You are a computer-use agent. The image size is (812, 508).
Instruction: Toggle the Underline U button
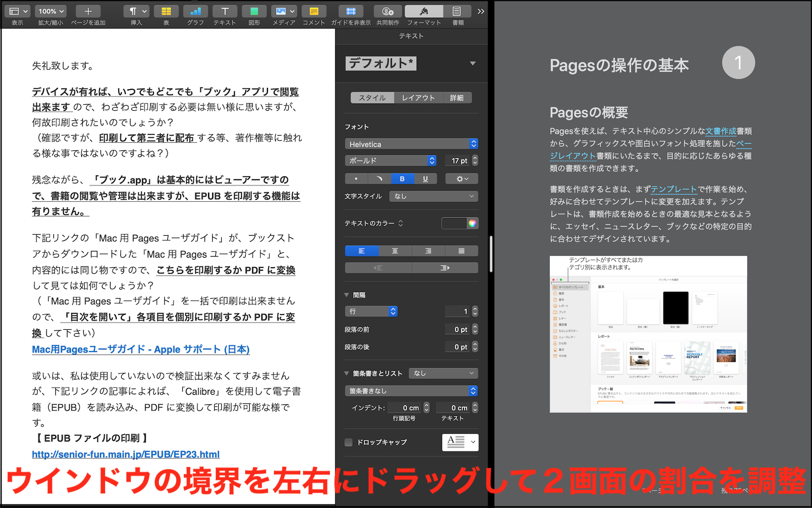(x=425, y=179)
